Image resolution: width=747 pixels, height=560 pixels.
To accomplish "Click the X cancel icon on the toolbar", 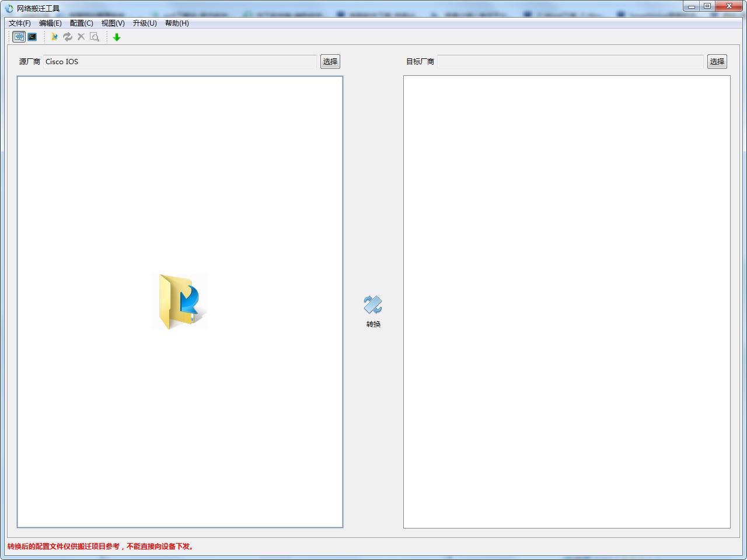I will (81, 37).
